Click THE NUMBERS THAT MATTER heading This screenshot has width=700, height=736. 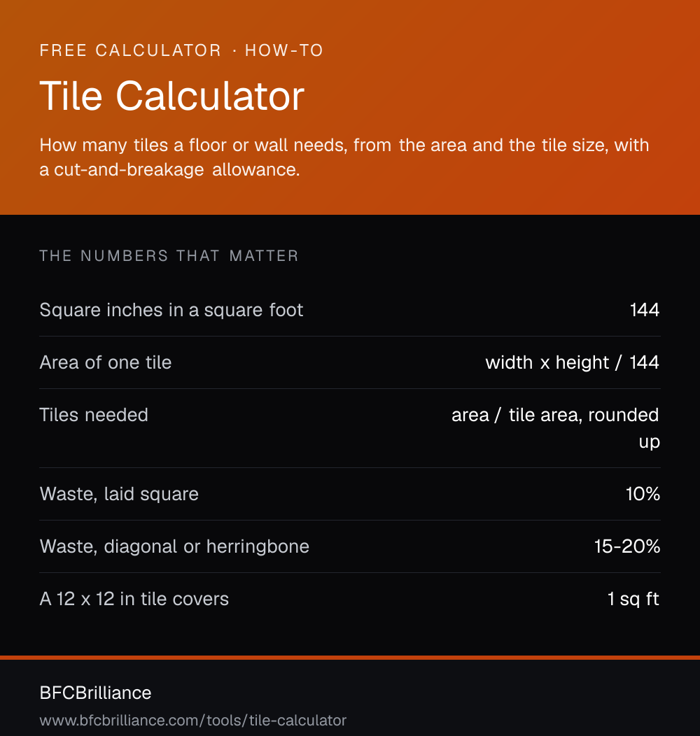(169, 256)
